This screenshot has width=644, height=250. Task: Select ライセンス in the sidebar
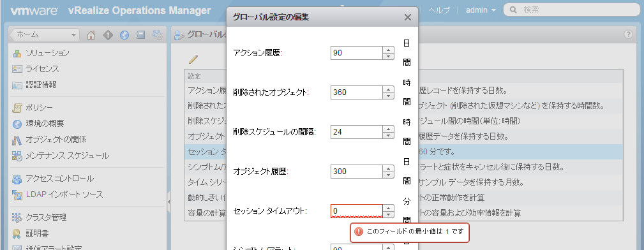[x=42, y=69]
